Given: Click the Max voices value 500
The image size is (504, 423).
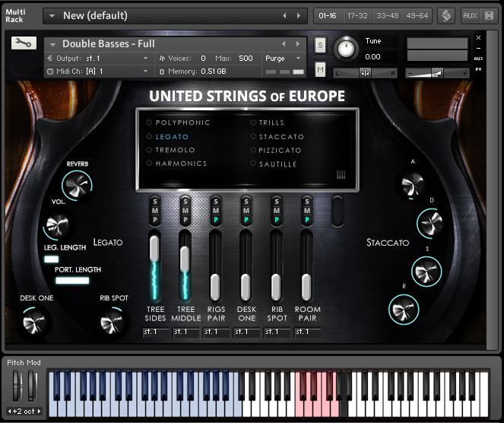Looking at the screenshot, I should click(246, 59).
